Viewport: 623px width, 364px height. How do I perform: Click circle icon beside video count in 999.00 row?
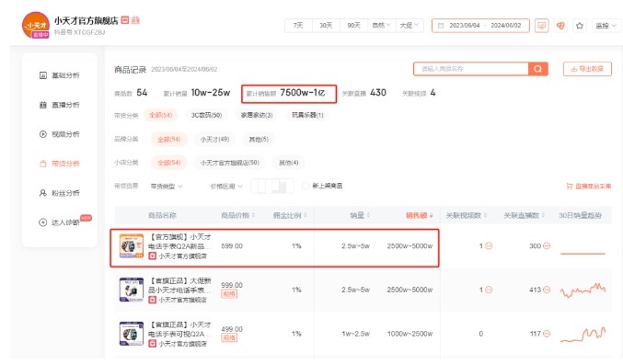[x=489, y=290]
